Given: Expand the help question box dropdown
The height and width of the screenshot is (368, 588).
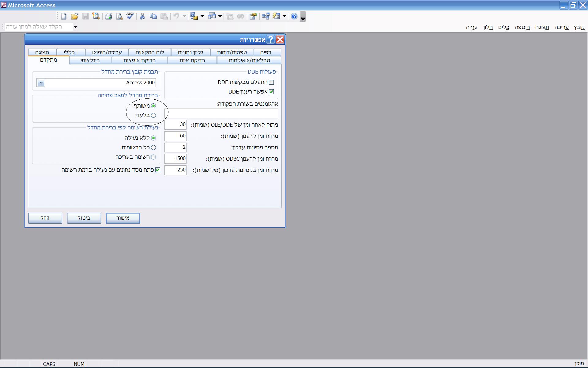Looking at the screenshot, I should coord(75,27).
